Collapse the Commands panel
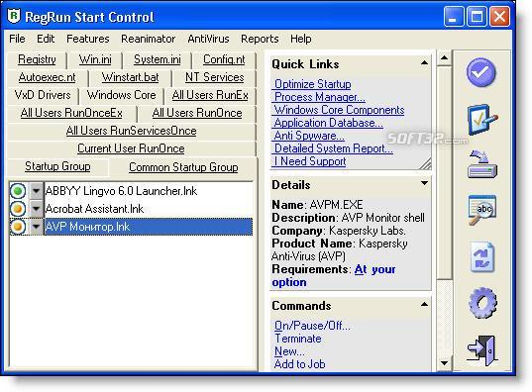The image size is (532, 392). point(424,305)
